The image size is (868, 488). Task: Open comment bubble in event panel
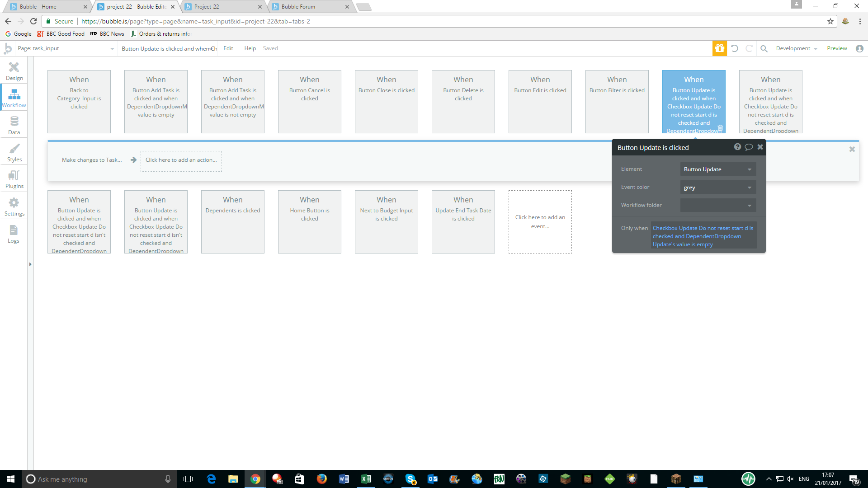click(749, 147)
